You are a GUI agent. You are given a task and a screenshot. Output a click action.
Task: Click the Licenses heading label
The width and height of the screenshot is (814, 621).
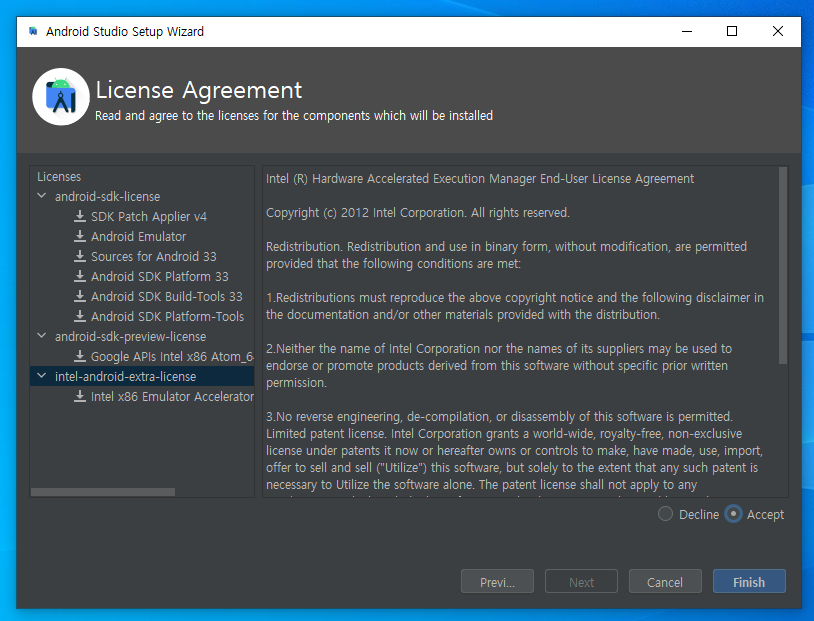[59, 177]
